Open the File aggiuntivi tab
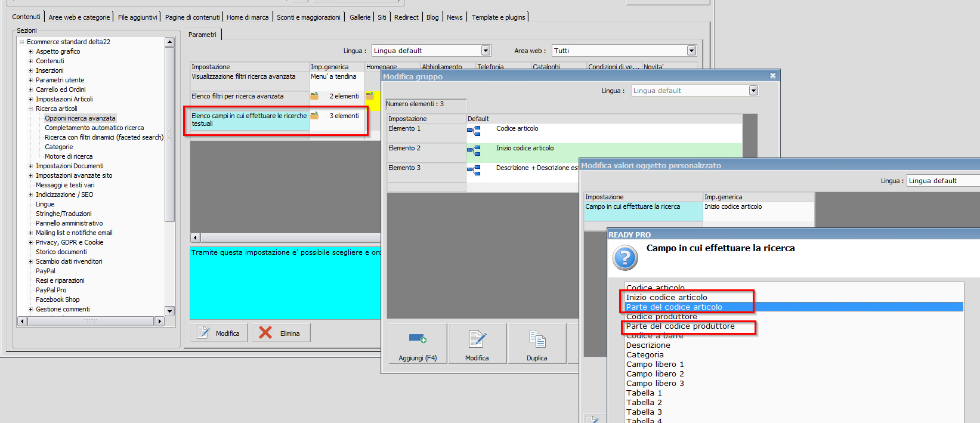The width and height of the screenshot is (980, 423). pos(138,17)
